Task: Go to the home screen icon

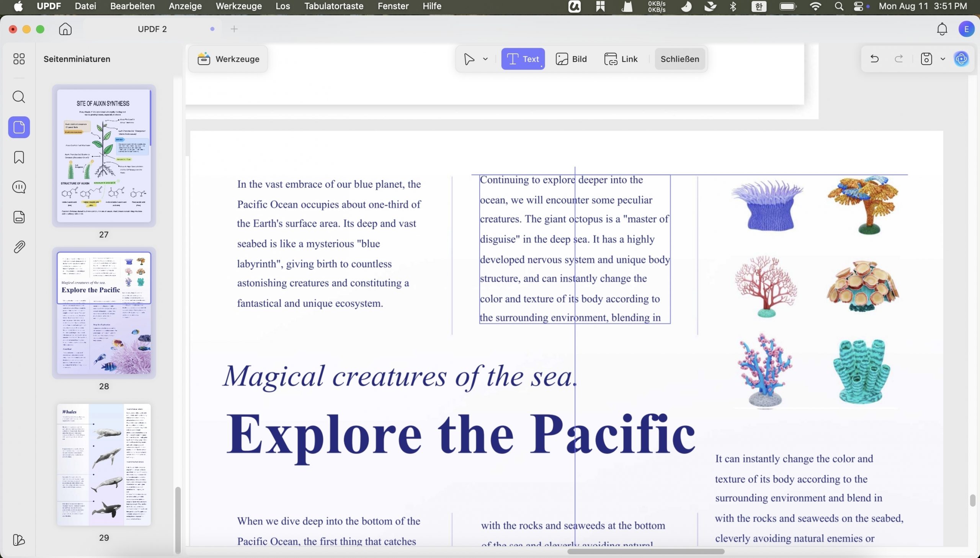Action: pyautogui.click(x=65, y=29)
